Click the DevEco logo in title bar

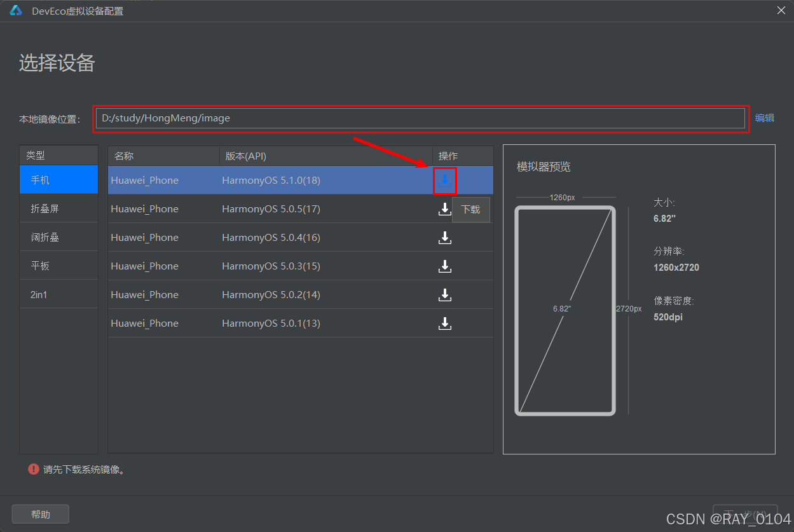click(x=16, y=11)
